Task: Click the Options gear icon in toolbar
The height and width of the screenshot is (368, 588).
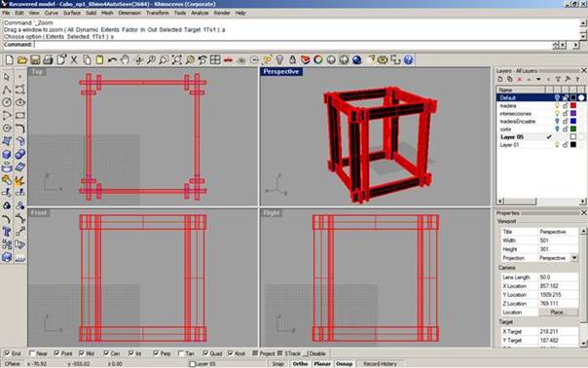Action: click(383, 60)
